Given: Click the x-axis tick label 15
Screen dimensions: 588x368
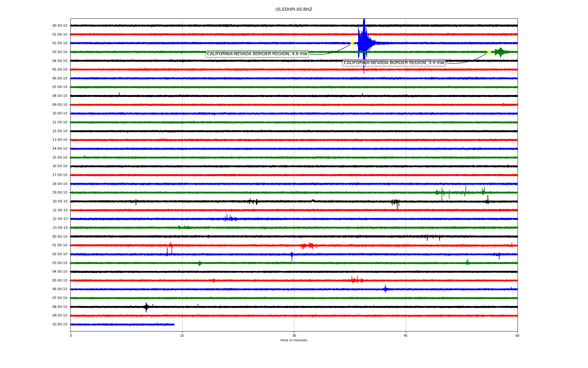Looking at the screenshot, I should click(182, 336).
